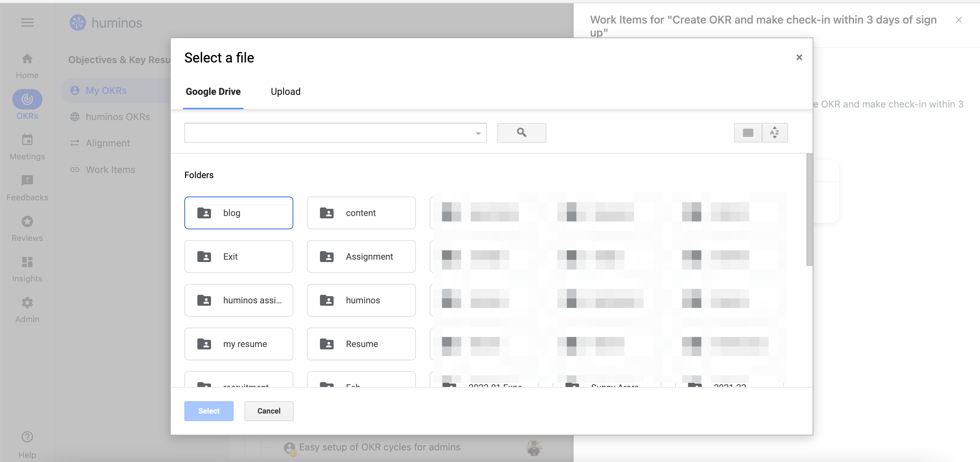Open Insights dashboard icon
Screen dimensions: 980x462
(x=27, y=262)
